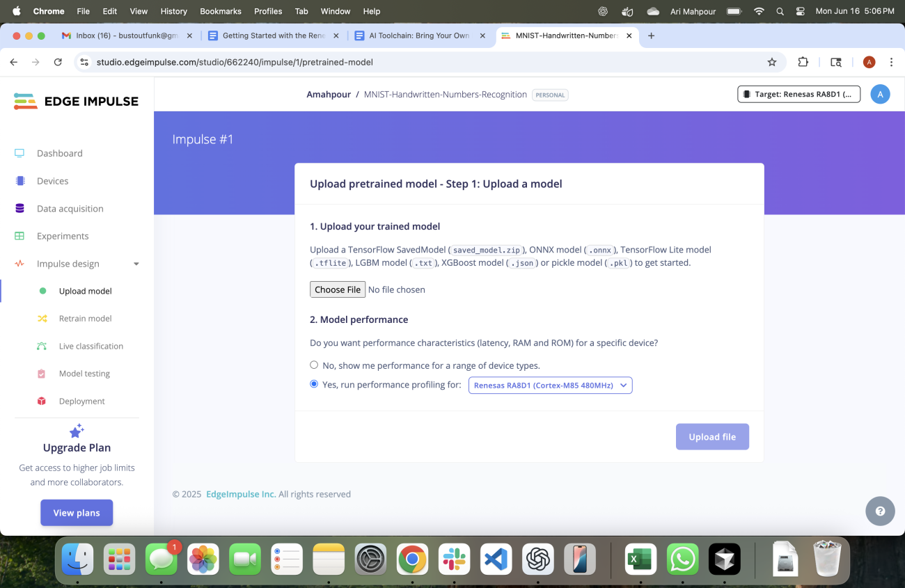Click the address bar URL
Screen dimensions: 905x588
tap(235, 62)
